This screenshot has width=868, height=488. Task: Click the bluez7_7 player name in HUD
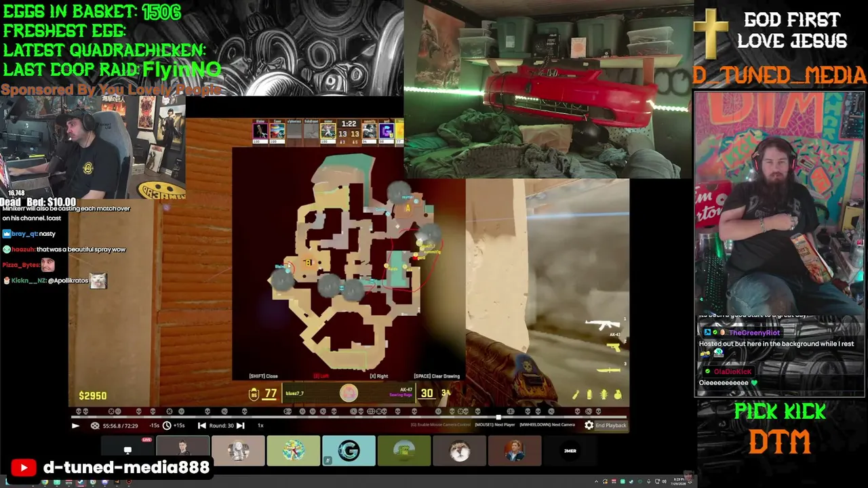click(x=295, y=394)
